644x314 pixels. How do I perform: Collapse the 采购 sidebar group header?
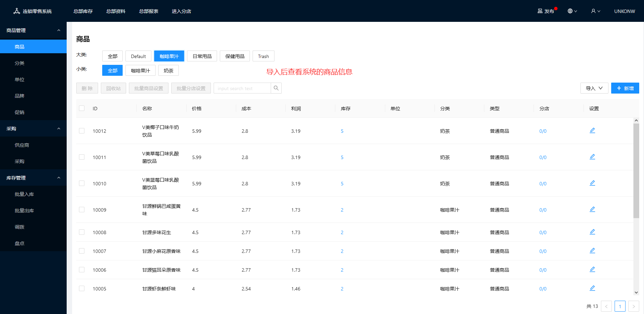(33, 129)
